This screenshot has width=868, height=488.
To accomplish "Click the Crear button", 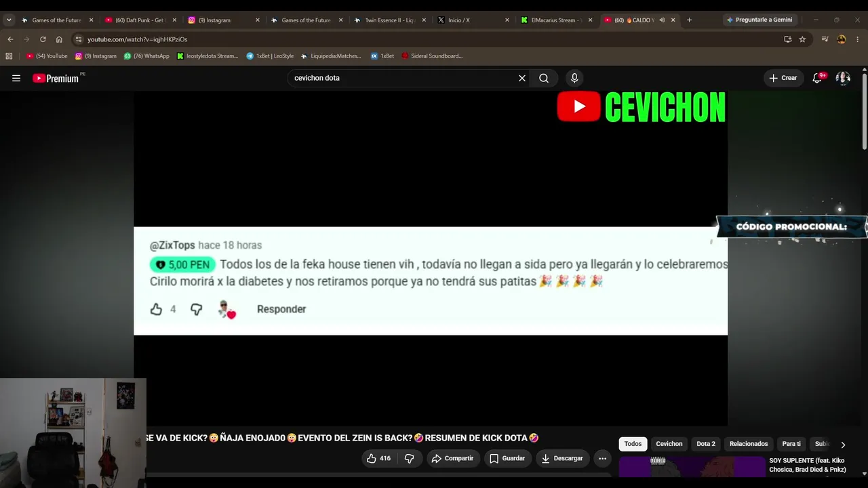I will pyautogui.click(x=783, y=78).
